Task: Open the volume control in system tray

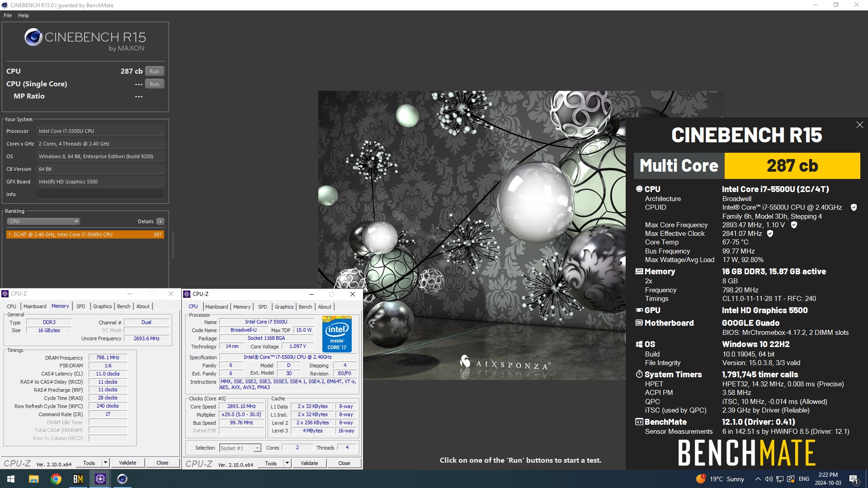Action: click(x=769, y=479)
